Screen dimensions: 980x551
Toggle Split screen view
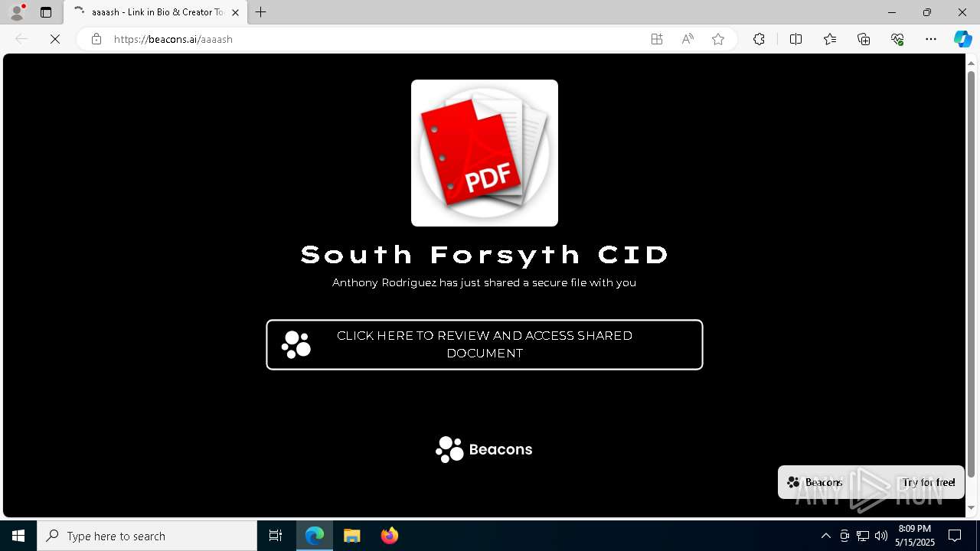(795, 39)
